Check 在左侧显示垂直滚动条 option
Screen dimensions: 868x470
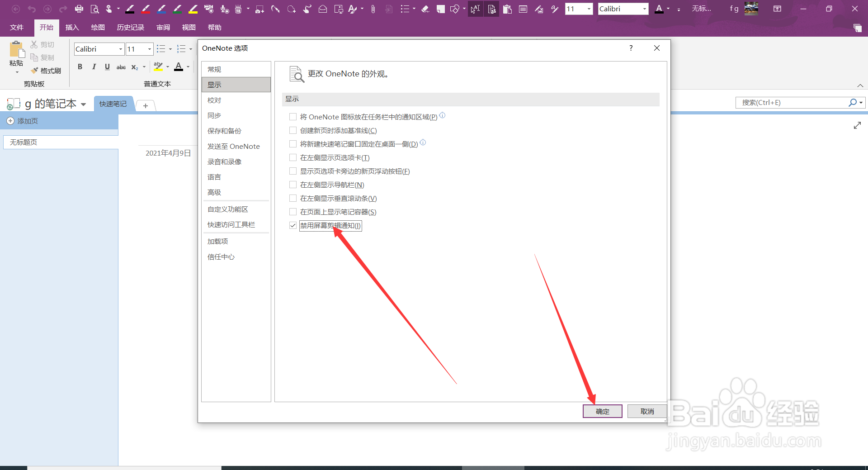[x=293, y=198]
